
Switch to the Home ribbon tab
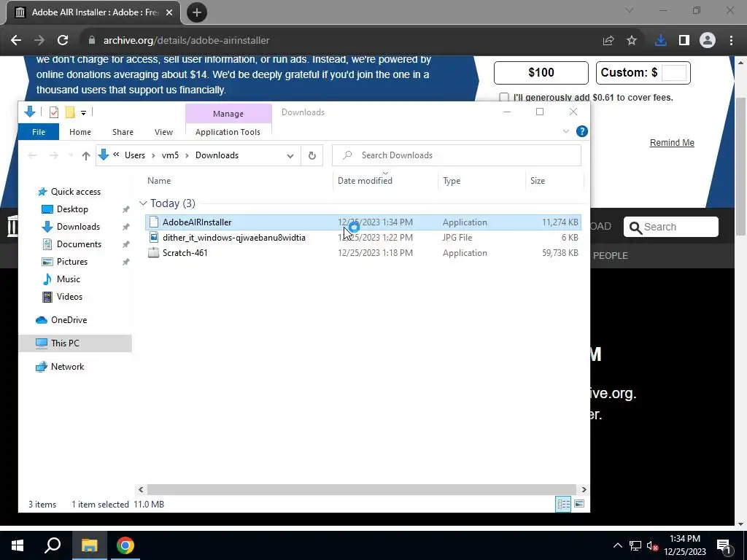tap(80, 132)
